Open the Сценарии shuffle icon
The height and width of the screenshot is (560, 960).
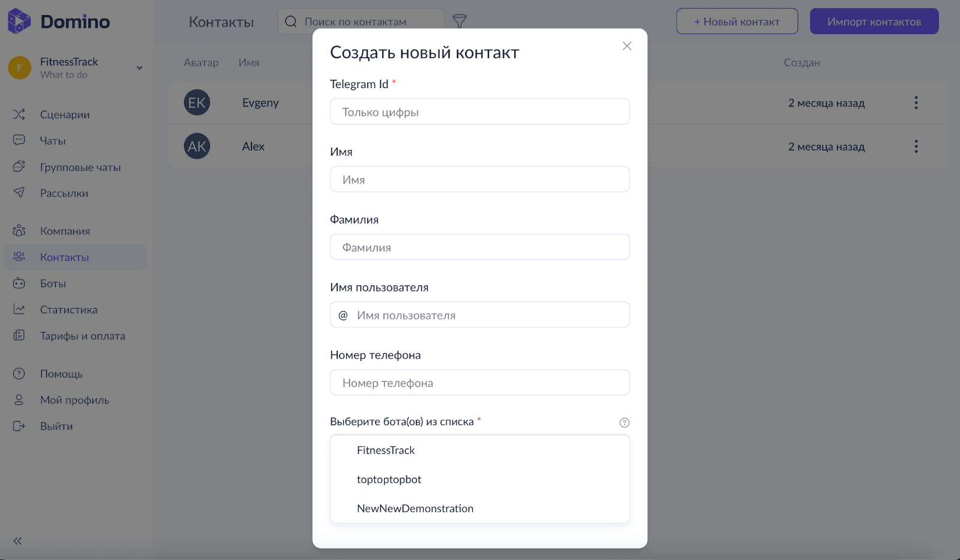coord(19,114)
